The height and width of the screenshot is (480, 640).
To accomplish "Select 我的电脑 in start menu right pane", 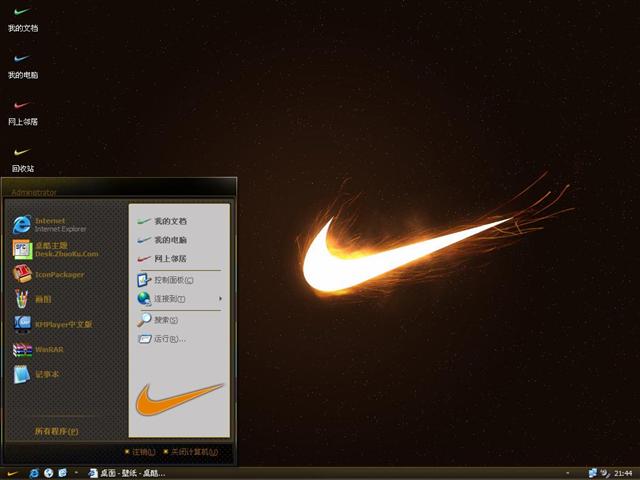I will point(162,240).
